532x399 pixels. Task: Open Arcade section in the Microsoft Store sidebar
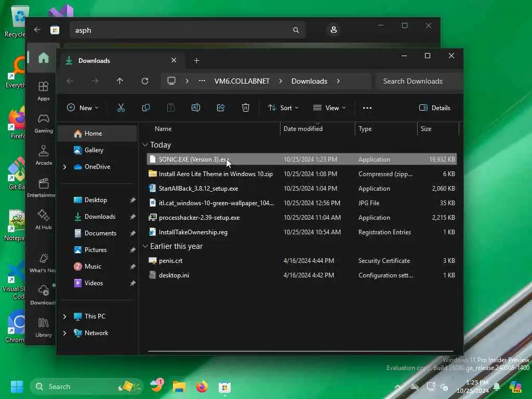coord(44,156)
